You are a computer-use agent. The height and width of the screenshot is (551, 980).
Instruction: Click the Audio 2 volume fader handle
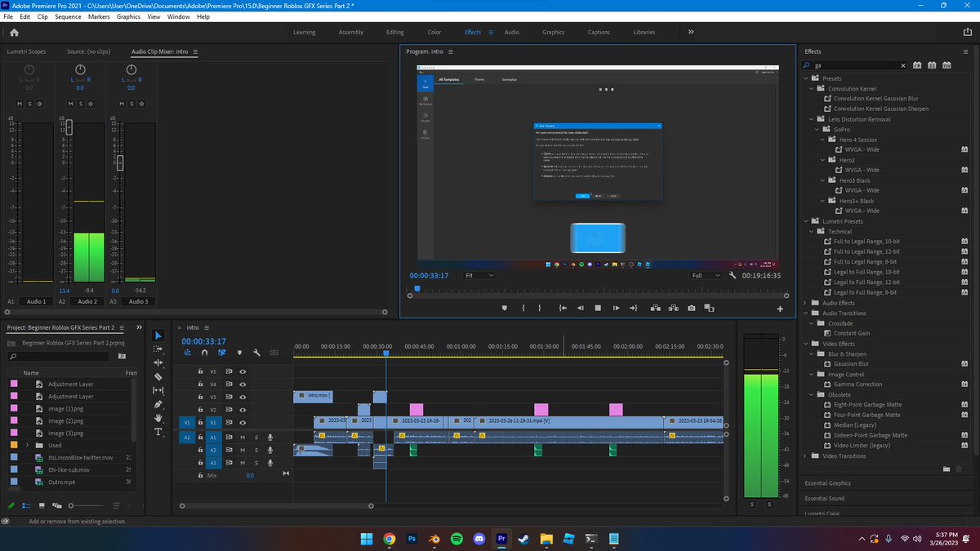[69, 127]
